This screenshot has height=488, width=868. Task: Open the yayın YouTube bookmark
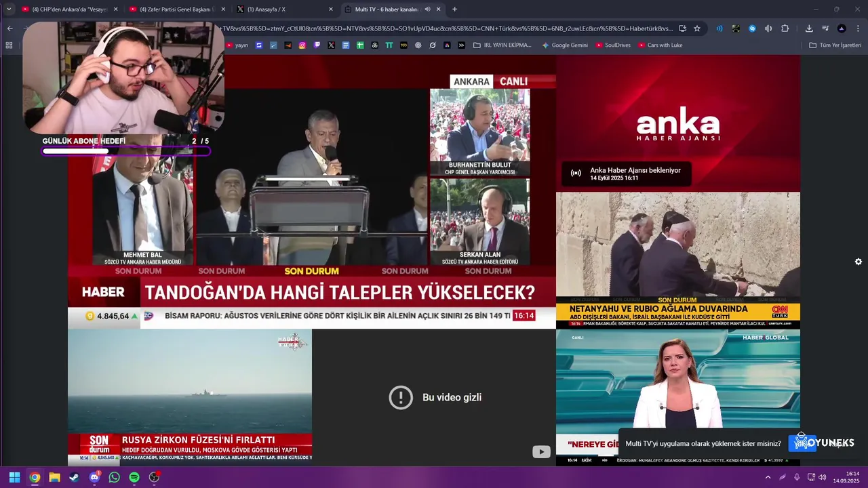(237, 45)
